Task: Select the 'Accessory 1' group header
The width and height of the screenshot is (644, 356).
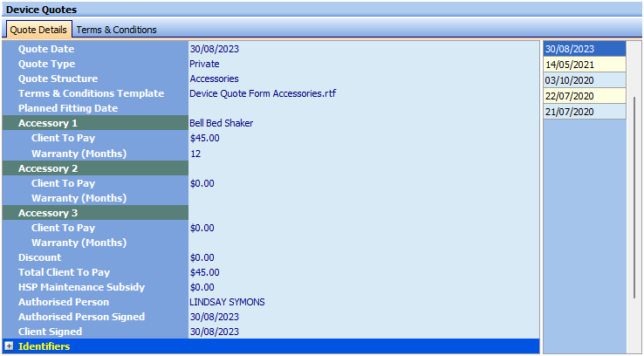Action: 95,123
